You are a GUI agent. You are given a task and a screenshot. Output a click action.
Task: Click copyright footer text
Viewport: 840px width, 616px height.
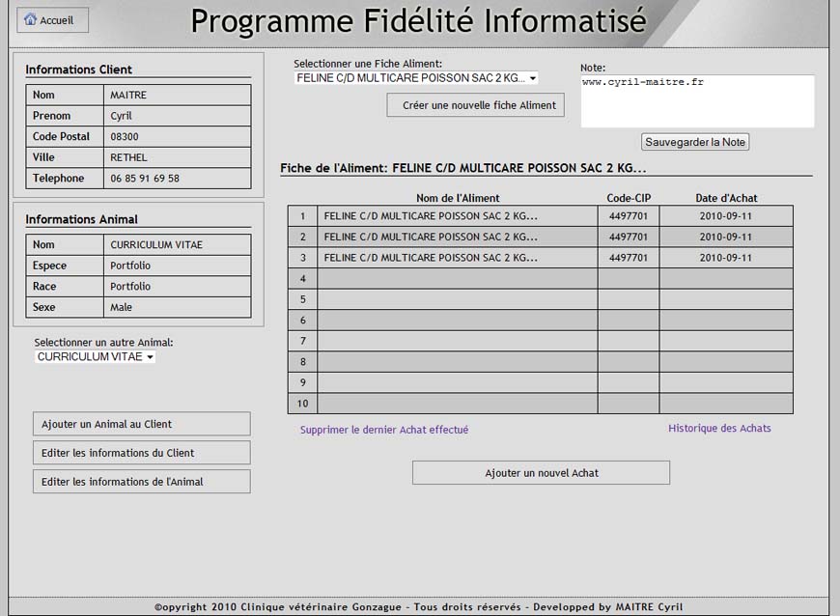[418, 607]
